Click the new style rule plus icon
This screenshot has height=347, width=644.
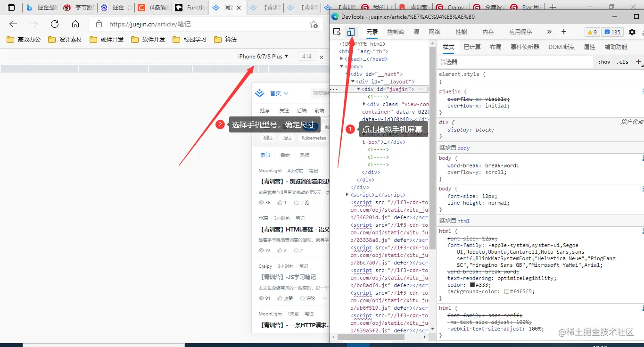coord(638,62)
